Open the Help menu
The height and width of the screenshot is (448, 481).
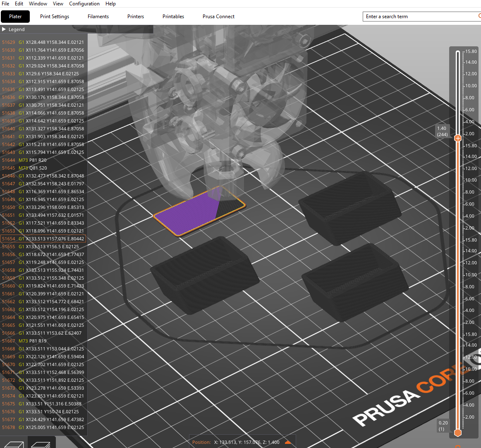110,4
